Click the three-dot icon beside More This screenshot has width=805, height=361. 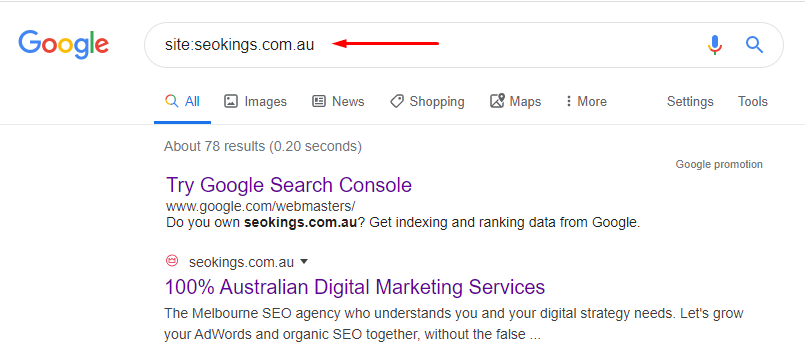pos(568,101)
